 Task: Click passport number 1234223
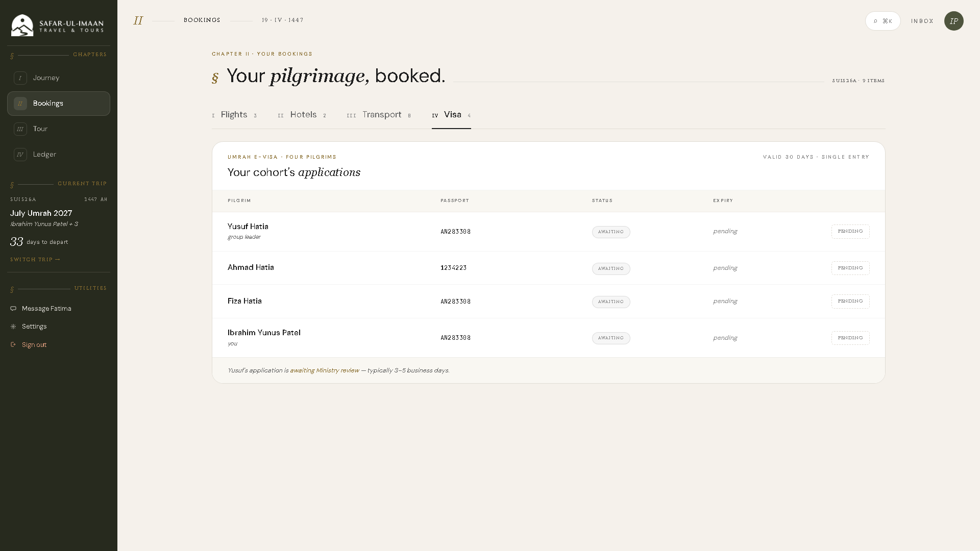click(x=454, y=268)
